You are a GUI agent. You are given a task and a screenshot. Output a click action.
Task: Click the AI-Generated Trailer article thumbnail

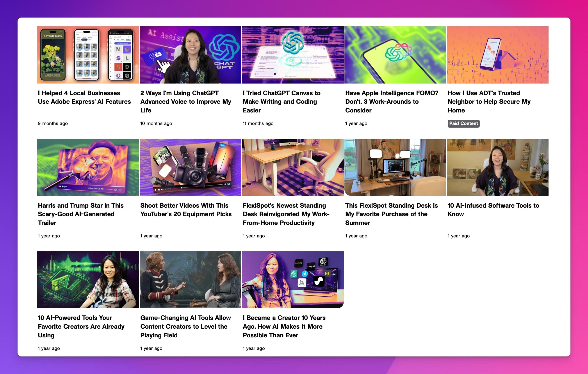point(88,167)
